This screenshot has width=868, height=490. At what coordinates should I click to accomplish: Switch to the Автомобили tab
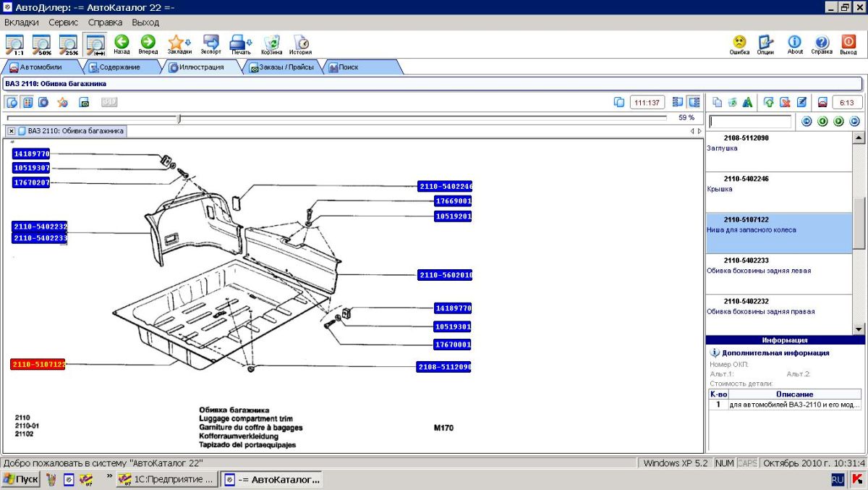[41, 67]
